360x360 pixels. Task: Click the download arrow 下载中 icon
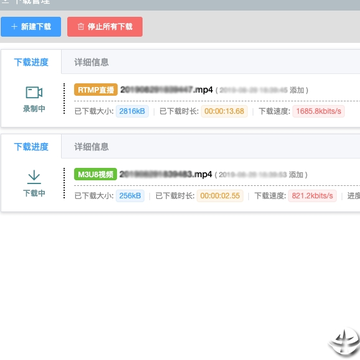pos(34,177)
